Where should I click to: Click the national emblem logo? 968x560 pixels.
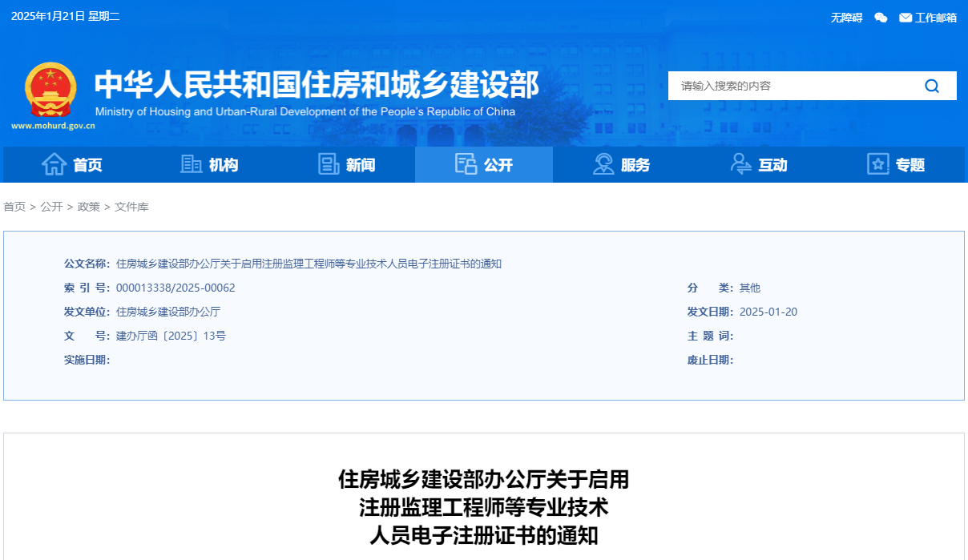coord(50,89)
